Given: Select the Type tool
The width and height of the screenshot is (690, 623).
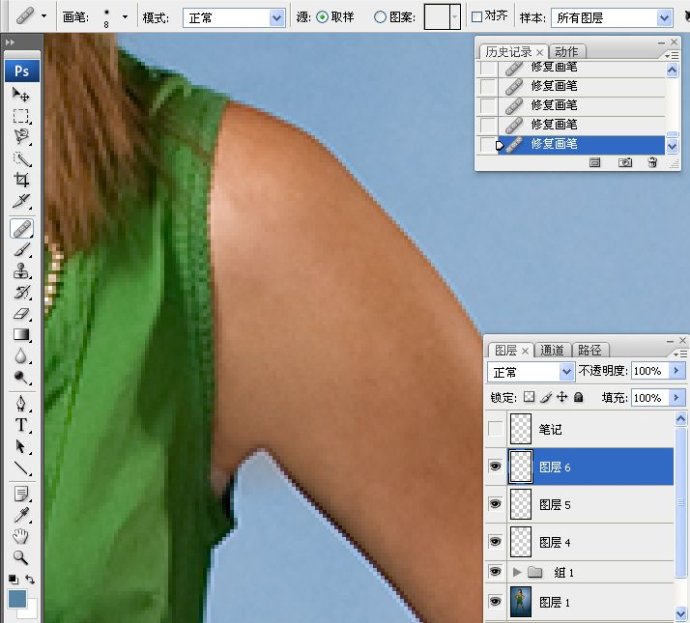Looking at the screenshot, I should pos(20,425).
